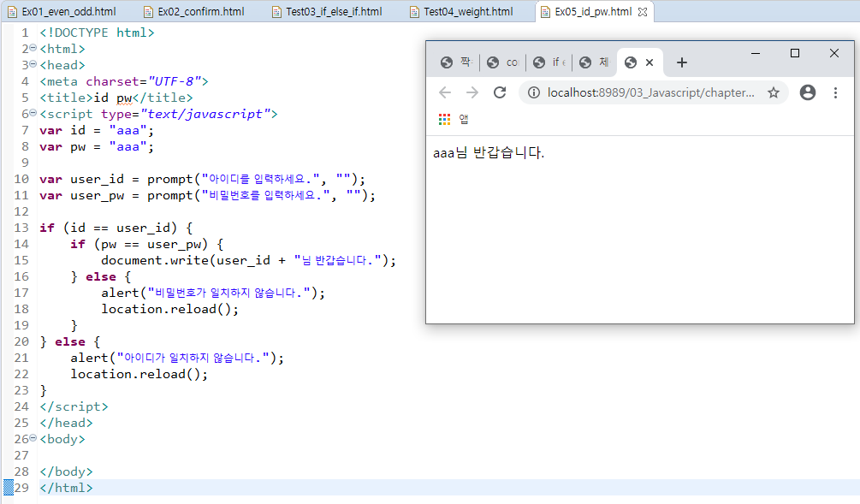
Task: Click the var id = "aaa" line
Action: (x=97, y=130)
